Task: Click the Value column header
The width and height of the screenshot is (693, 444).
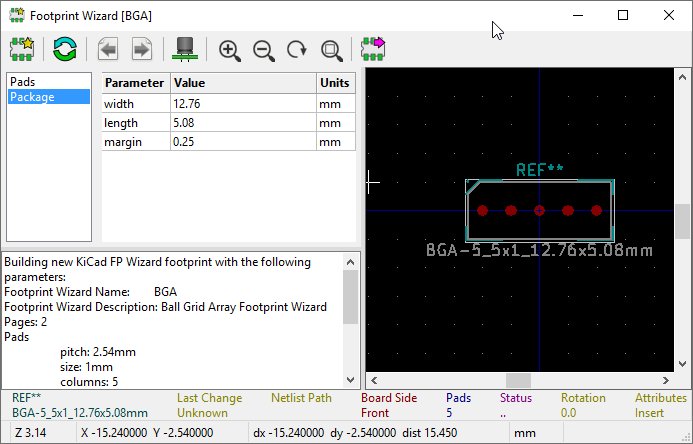Action: [x=244, y=83]
